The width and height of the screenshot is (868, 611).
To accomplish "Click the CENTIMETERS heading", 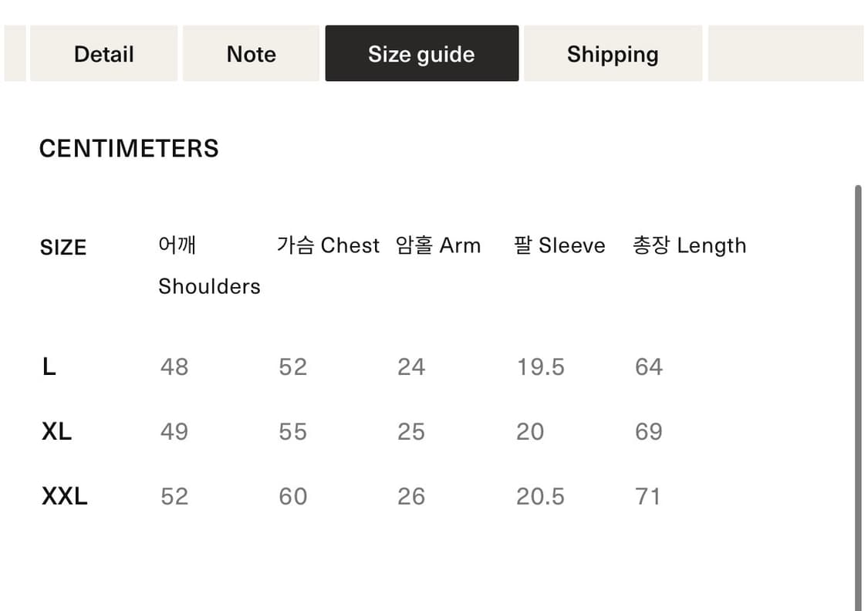I will click(x=129, y=148).
